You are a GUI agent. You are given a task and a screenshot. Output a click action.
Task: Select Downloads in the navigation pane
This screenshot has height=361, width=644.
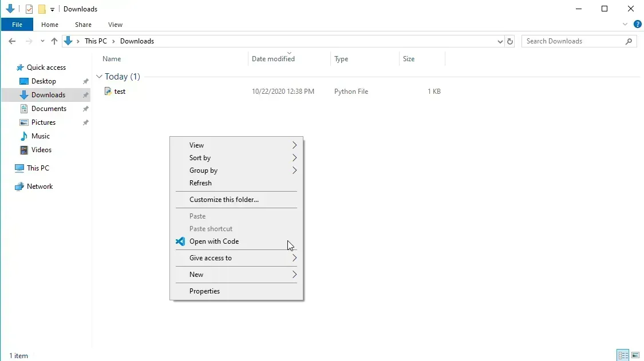(x=48, y=95)
